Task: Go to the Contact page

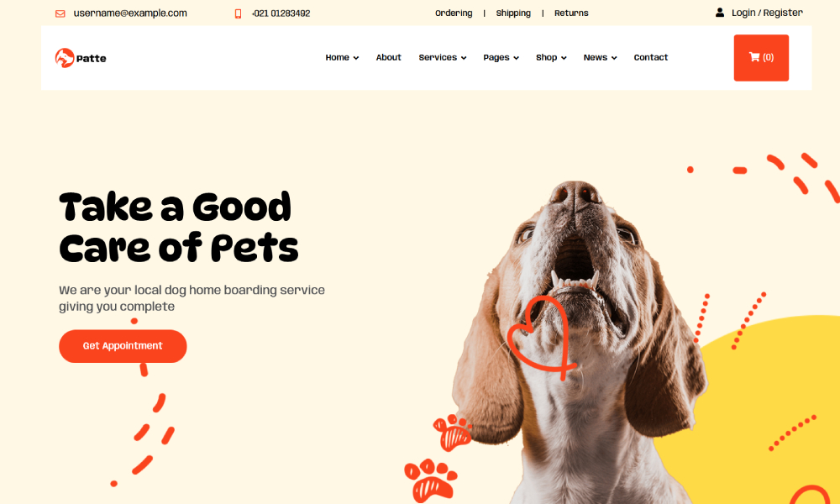Action: click(650, 57)
